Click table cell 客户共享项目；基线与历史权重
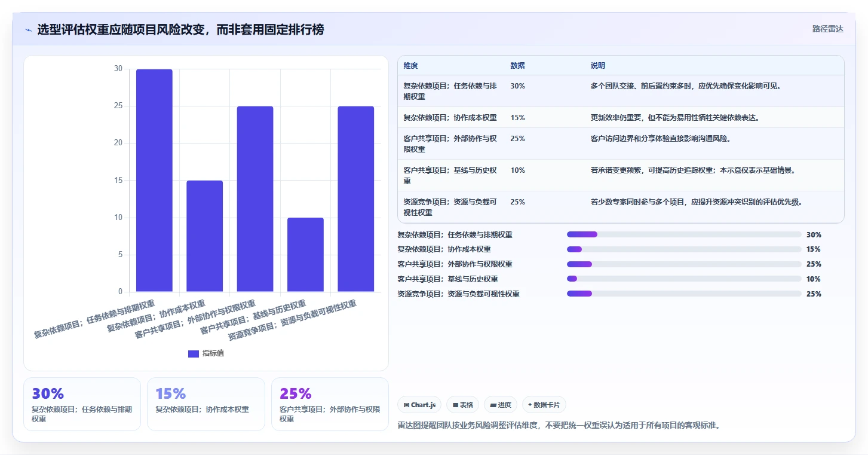The image size is (868, 455). [x=450, y=175]
